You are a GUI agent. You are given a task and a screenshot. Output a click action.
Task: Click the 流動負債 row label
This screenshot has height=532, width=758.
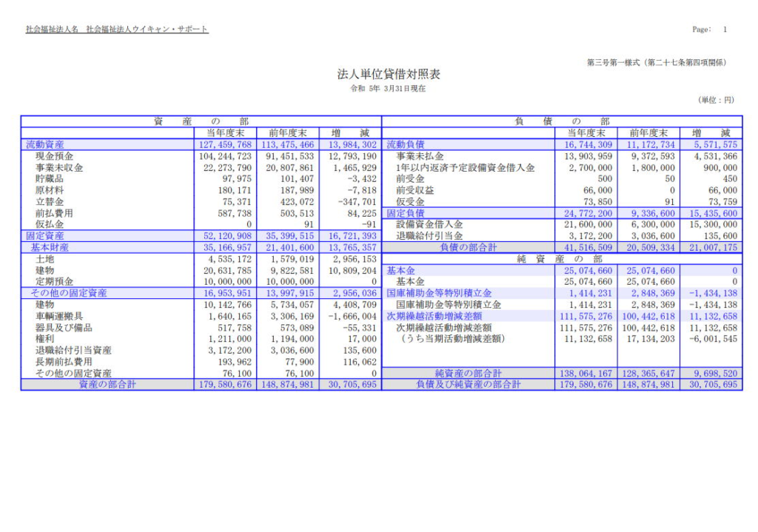[407, 145]
